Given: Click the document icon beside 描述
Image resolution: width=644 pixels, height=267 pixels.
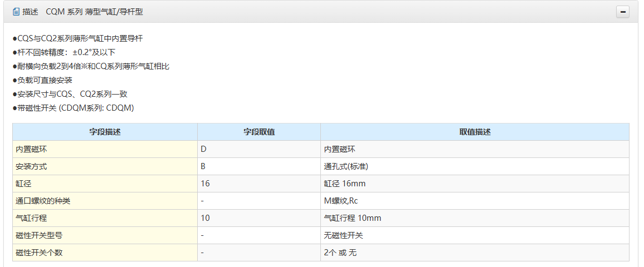Looking at the screenshot, I should pos(16,11).
